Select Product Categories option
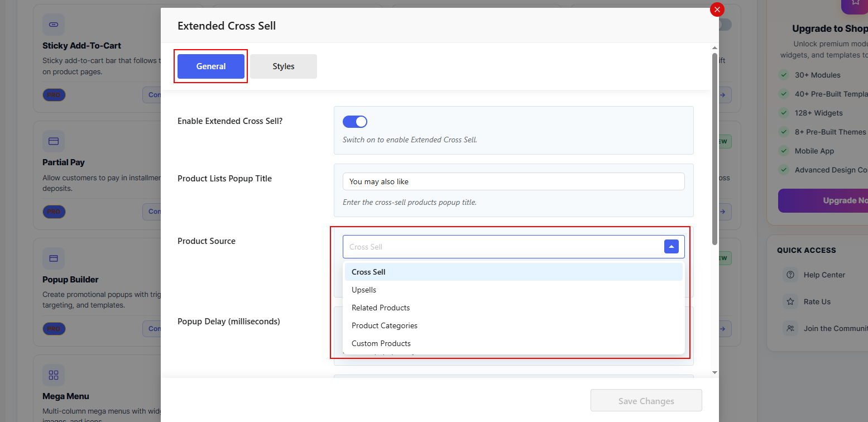 (x=514, y=325)
